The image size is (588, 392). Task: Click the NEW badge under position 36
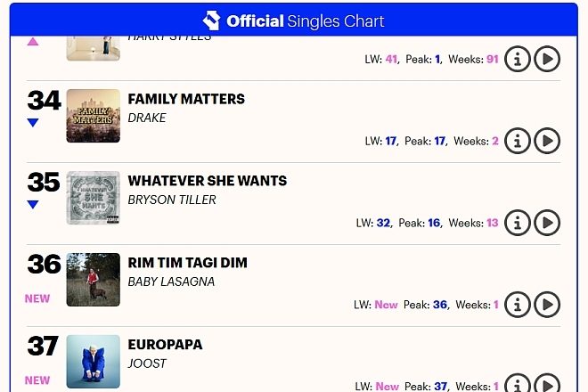point(37,298)
